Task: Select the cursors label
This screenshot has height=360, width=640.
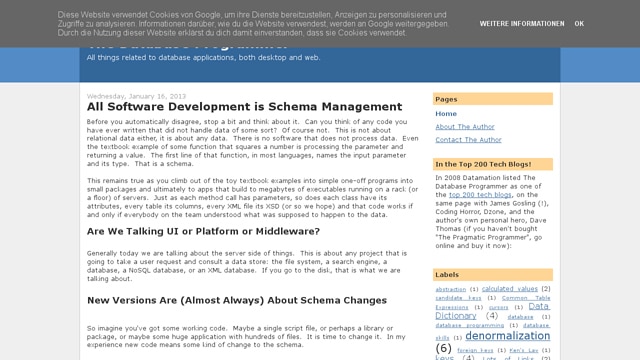Action: click(498, 307)
